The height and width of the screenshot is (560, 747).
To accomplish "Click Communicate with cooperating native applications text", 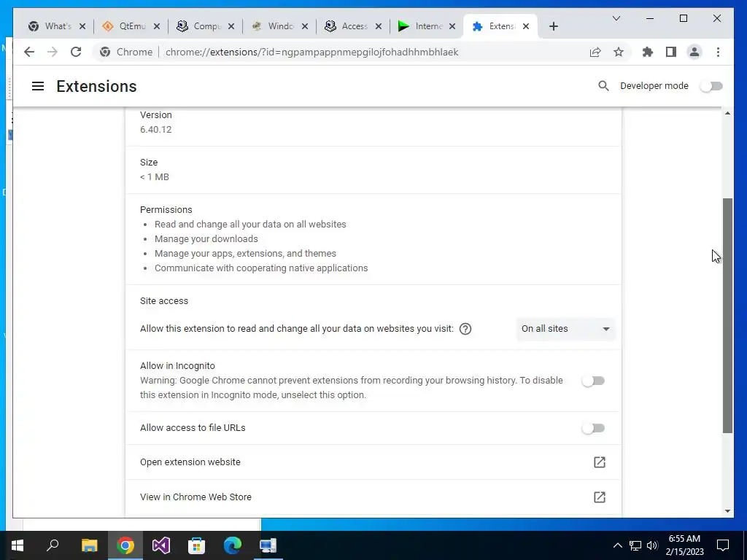I will click(261, 268).
